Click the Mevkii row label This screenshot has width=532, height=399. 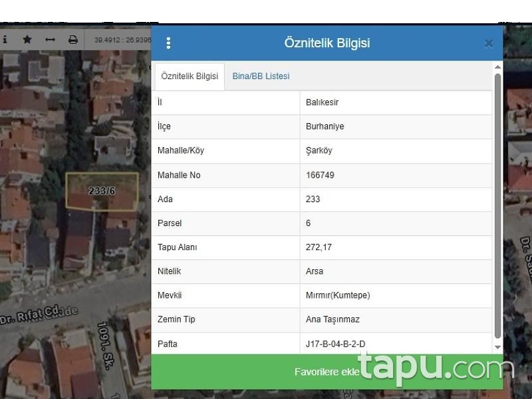(170, 295)
